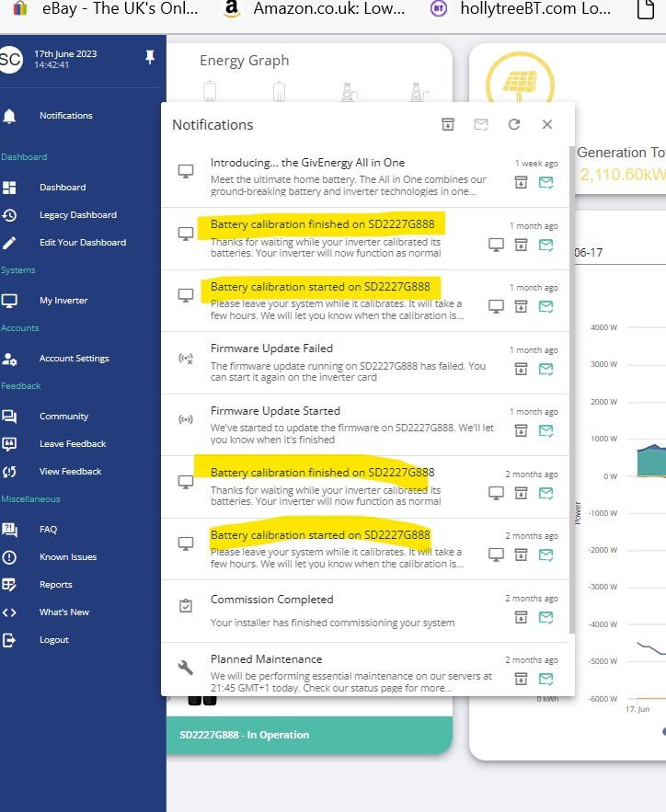The width and height of the screenshot is (666, 812).
Task: Mark 1 month ago calibration started as read
Action: coord(545,306)
